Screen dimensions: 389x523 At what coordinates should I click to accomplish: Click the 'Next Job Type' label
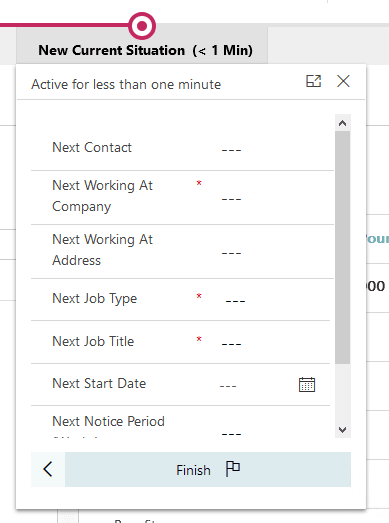pyautogui.click(x=94, y=299)
